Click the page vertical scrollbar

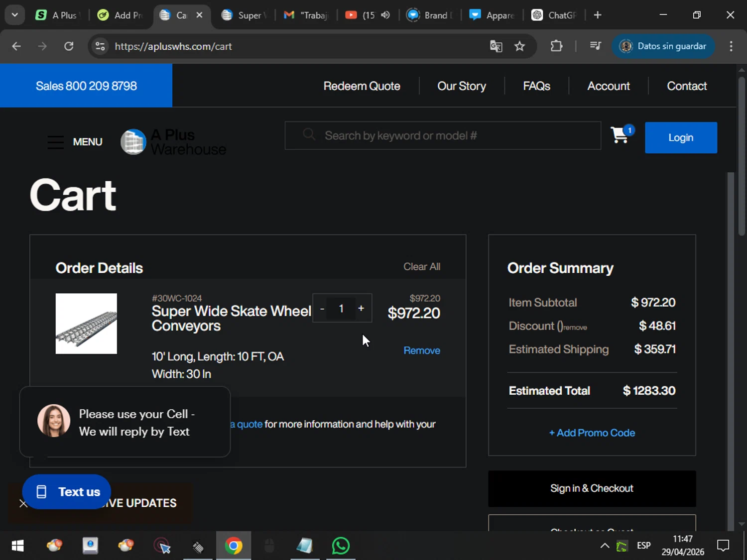742,156
